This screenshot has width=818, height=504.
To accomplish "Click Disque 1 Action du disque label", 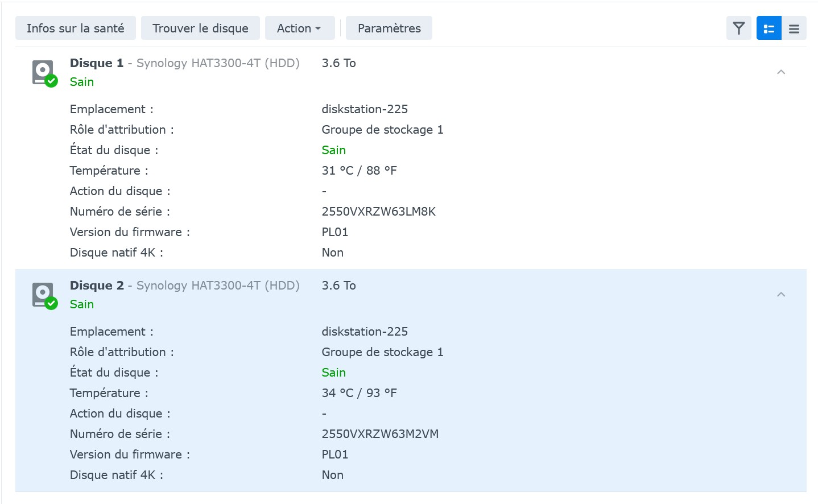I will (x=120, y=191).
